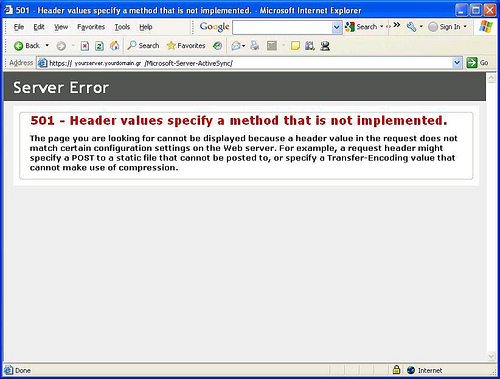The height and width of the screenshot is (379, 500).
Task: Click the Go button
Action: click(477, 63)
